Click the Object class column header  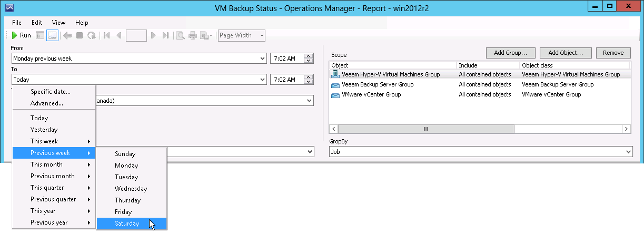tap(574, 65)
